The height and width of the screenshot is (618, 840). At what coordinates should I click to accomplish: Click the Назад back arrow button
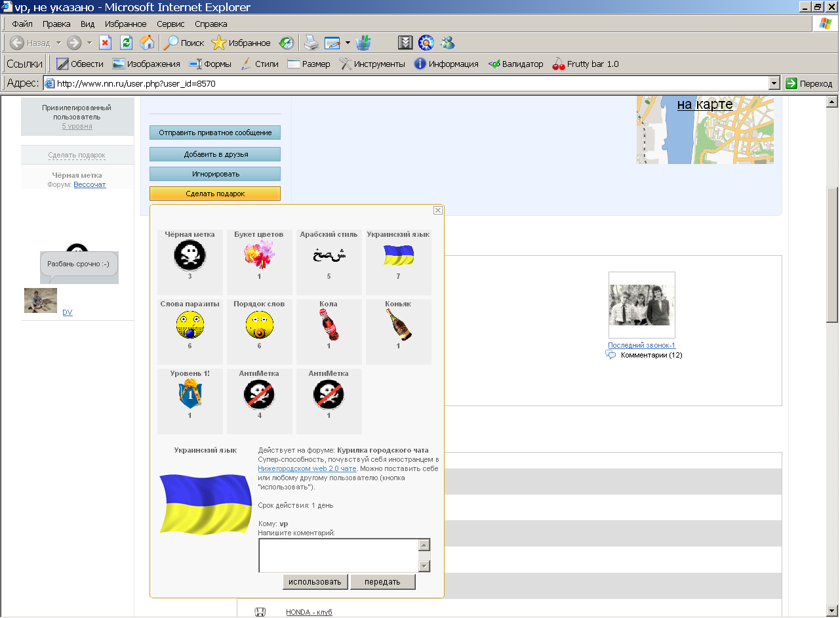tap(30, 43)
